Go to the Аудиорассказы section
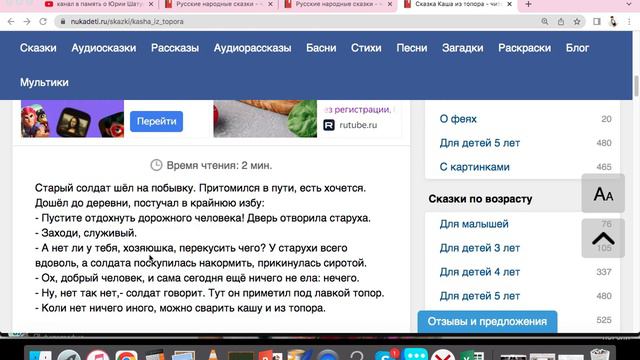The image size is (640, 360). click(x=252, y=48)
